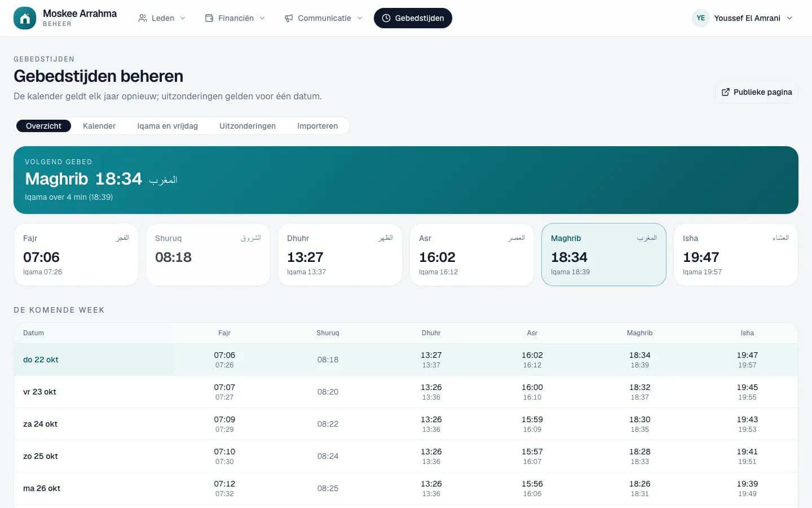Click the Gebedstijden clock icon

pos(386,18)
